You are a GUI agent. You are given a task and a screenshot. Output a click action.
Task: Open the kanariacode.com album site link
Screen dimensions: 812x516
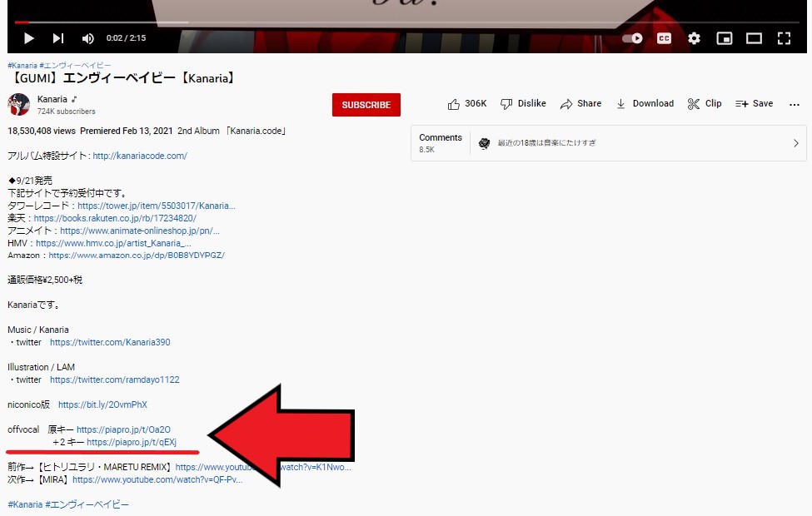140,156
